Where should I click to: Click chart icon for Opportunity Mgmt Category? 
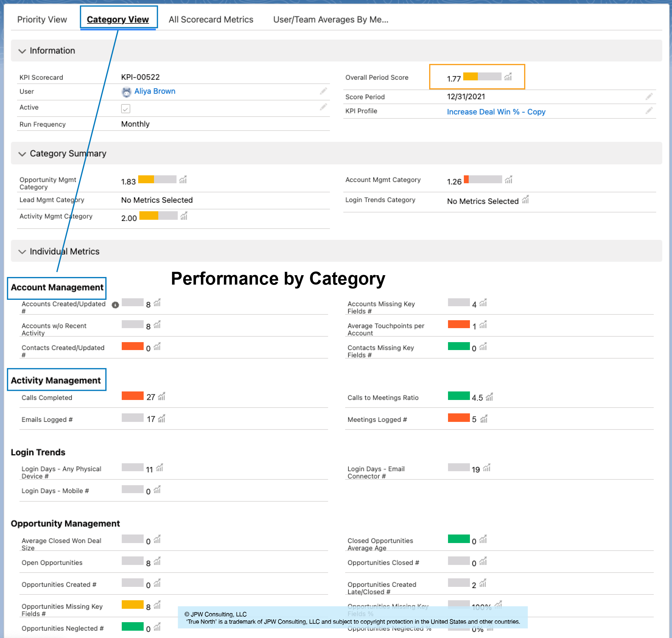click(183, 179)
